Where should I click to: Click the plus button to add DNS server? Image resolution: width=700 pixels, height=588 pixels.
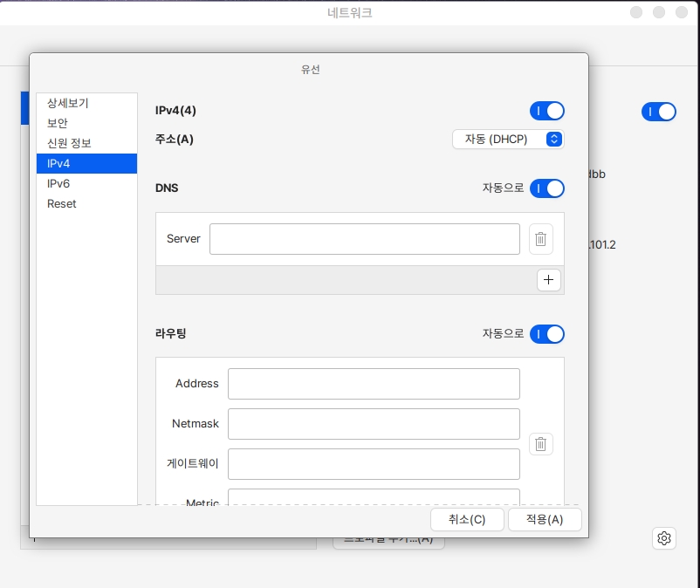[548, 279]
